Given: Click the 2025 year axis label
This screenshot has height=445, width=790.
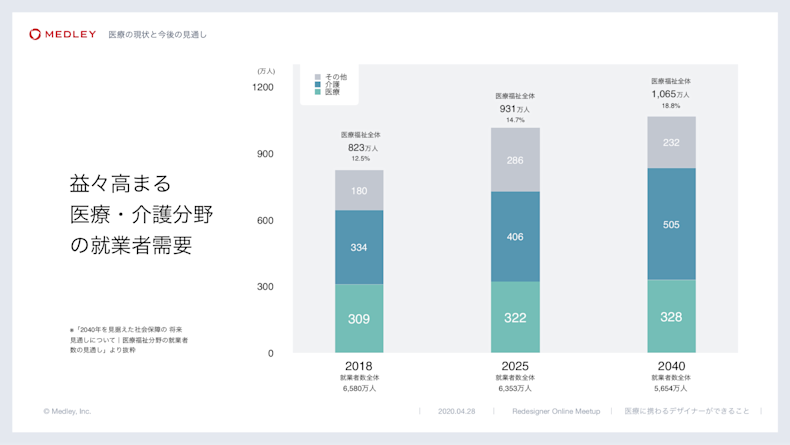Looking at the screenshot, I should pyautogui.click(x=515, y=366).
